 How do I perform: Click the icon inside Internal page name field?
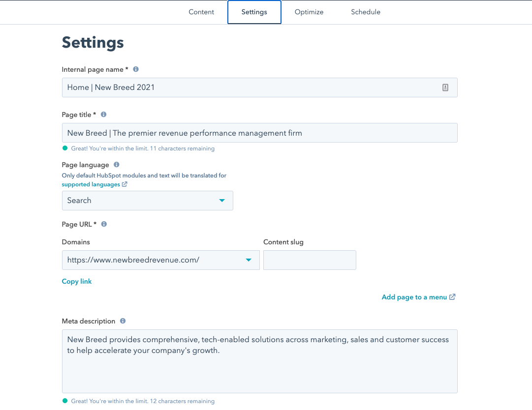pyautogui.click(x=445, y=88)
